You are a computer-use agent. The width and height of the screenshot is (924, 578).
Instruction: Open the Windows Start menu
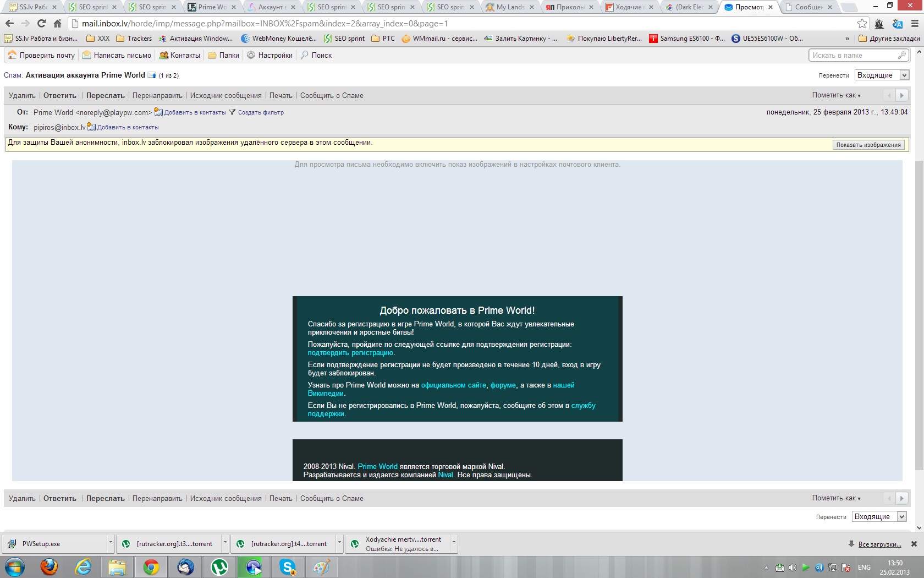tap(15, 567)
